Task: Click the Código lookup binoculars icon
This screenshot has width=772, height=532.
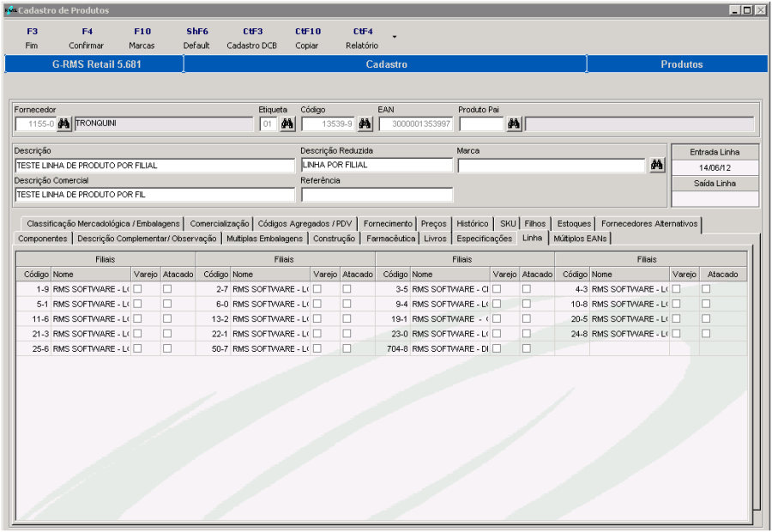Action: [x=364, y=123]
